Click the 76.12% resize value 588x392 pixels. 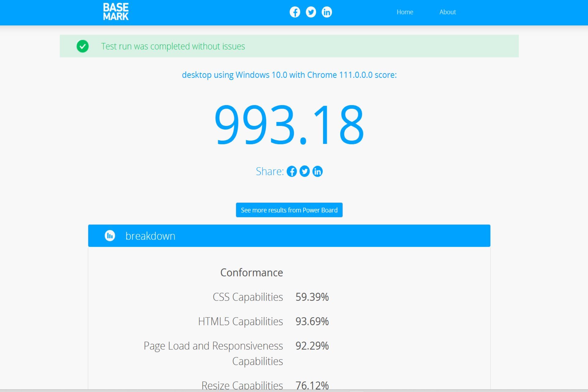312,385
